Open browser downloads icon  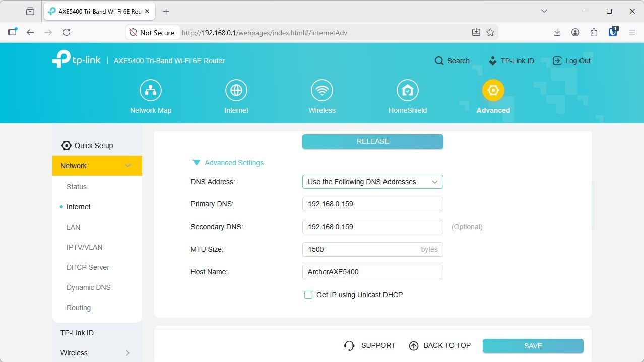click(x=557, y=32)
